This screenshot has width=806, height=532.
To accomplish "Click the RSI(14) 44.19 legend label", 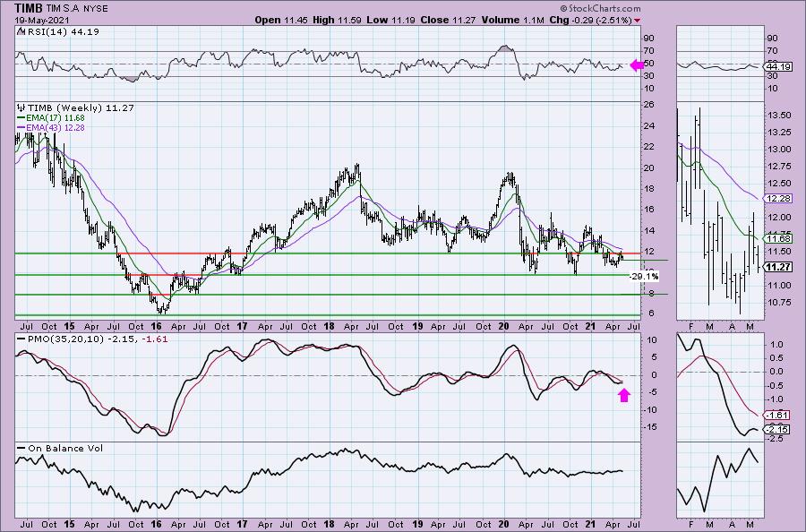I will tap(62, 31).
